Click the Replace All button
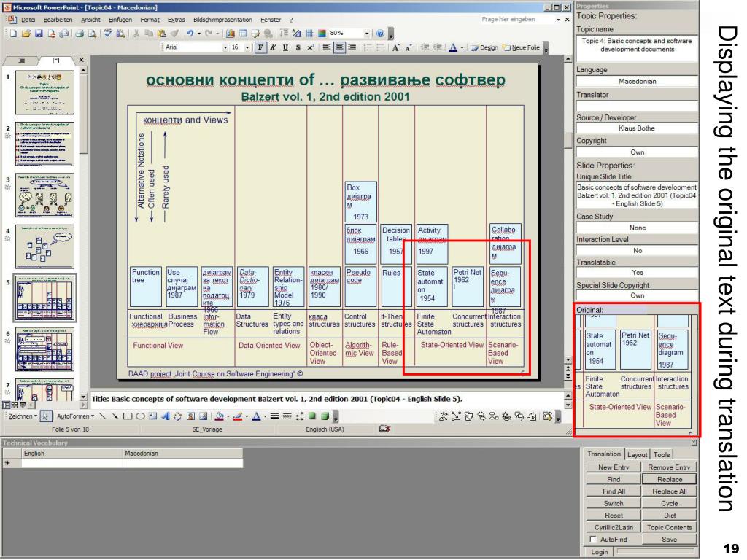The width and height of the screenshot is (747, 560). (670, 491)
